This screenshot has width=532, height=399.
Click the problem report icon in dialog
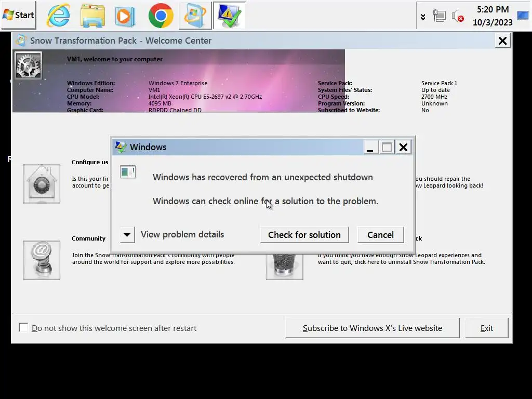pyautogui.click(x=128, y=172)
